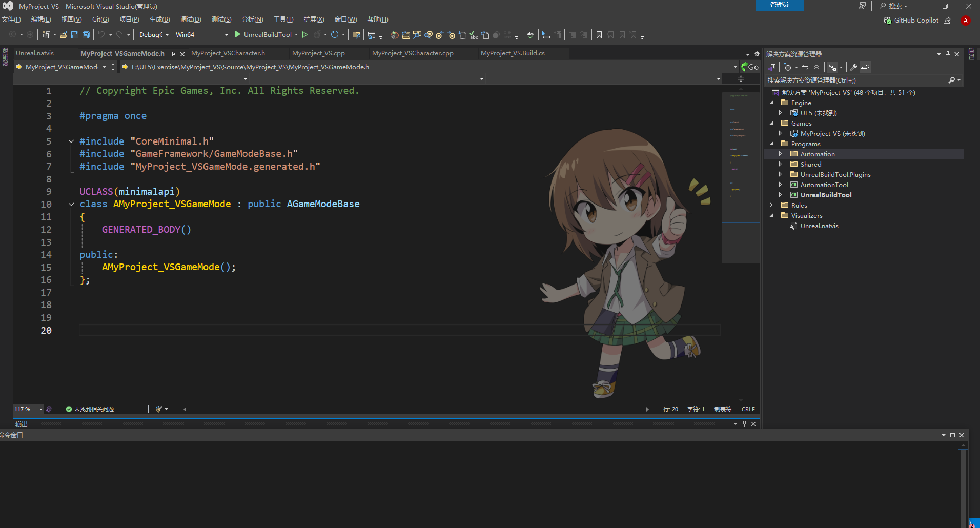Click the New Project toolbar icon
The height and width of the screenshot is (528, 980).
(x=46, y=35)
